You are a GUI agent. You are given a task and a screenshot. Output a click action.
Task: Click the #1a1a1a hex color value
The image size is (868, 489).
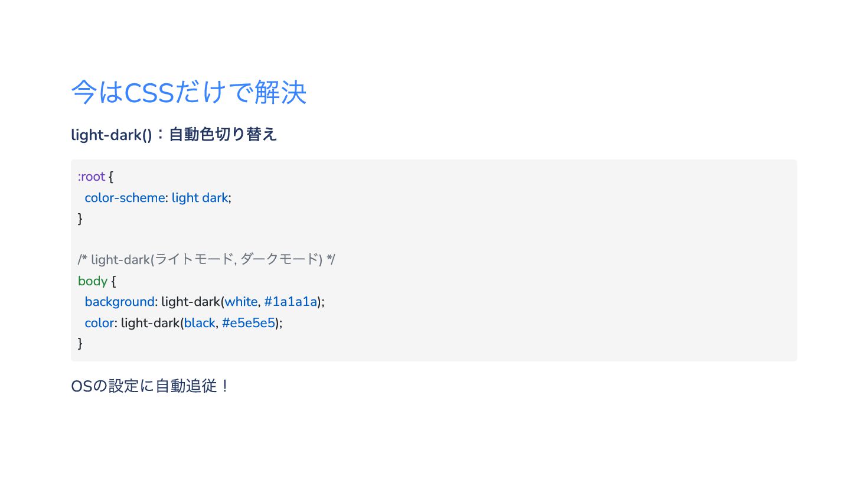291,302
